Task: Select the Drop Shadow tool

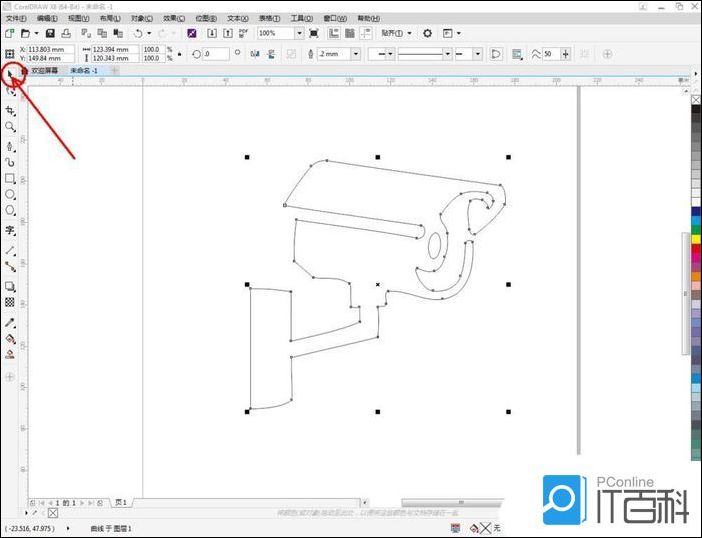Action: [x=10, y=286]
